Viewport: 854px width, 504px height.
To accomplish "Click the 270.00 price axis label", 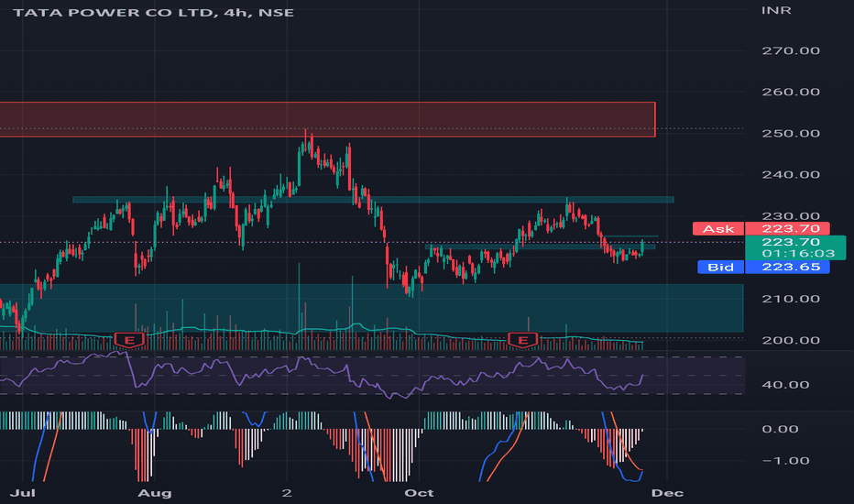I will pyautogui.click(x=790, y=50).
